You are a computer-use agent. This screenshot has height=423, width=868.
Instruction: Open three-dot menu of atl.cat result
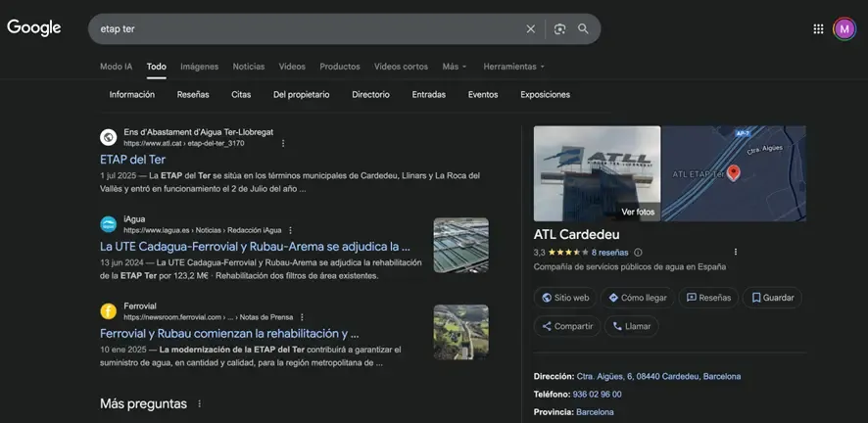tap(284, 143)
